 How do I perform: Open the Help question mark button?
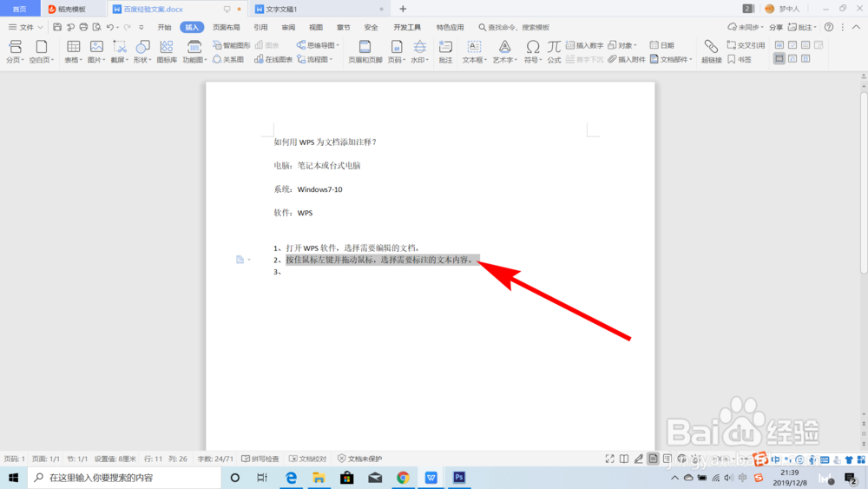coord(829,27)
